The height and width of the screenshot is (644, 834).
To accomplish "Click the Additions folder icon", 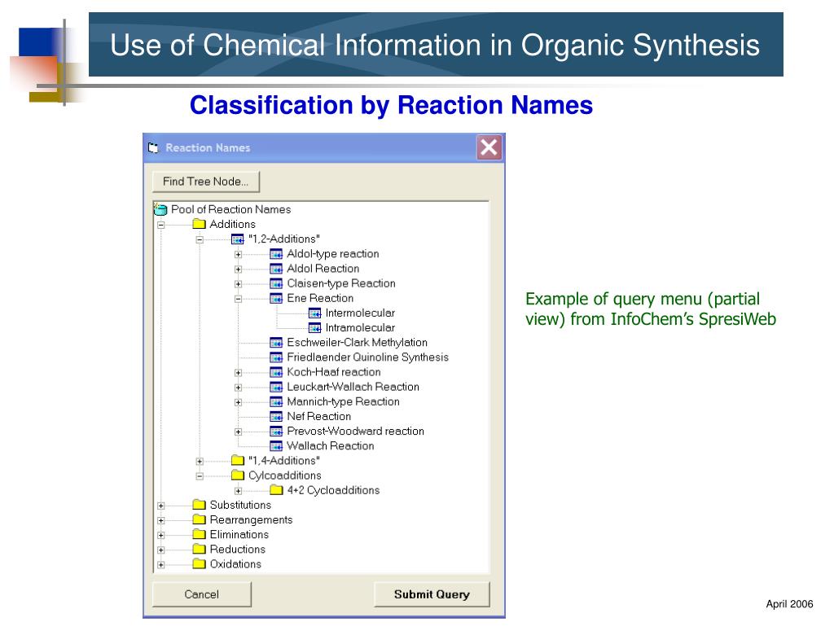I will 199,224.
